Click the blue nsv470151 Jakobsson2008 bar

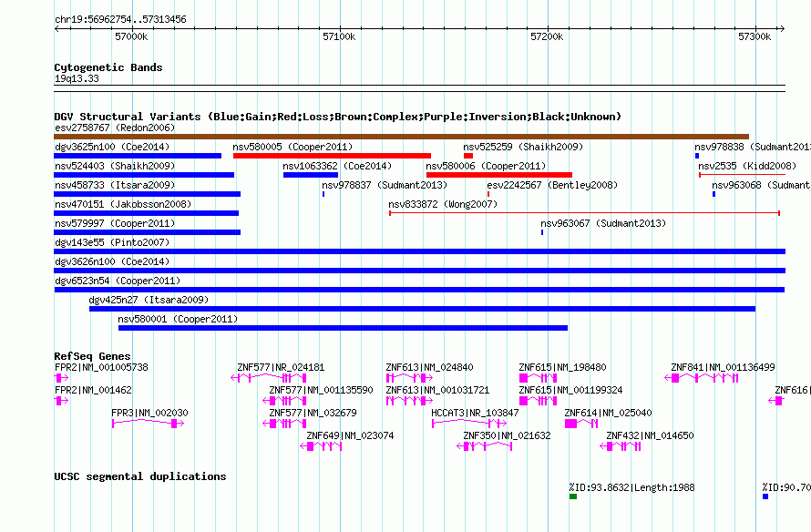pos(147,213)
